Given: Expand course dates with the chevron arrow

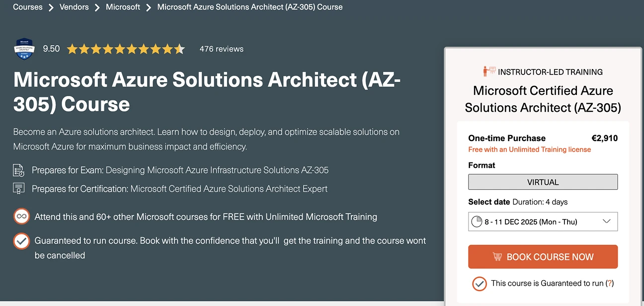Looking at the screenshot, I should coord(606,222).
